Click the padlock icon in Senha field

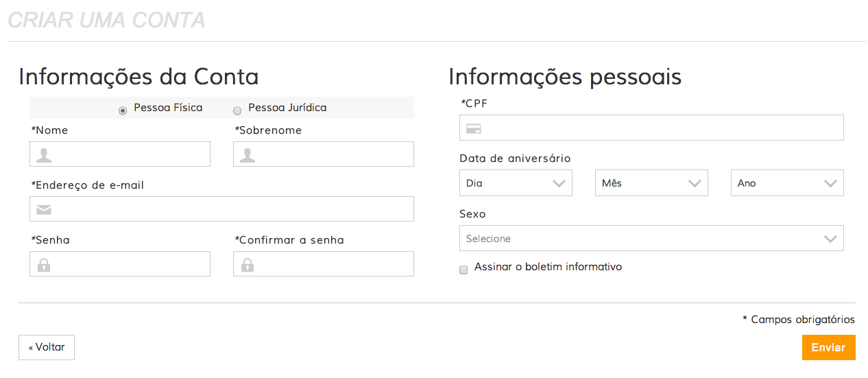pos(44,265)
